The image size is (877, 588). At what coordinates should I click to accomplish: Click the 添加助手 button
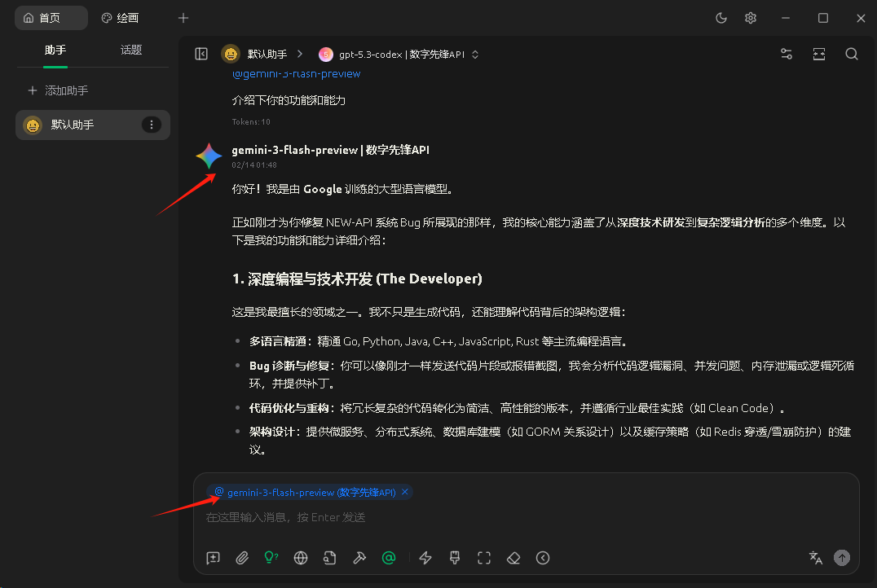[x=58, y=90]
